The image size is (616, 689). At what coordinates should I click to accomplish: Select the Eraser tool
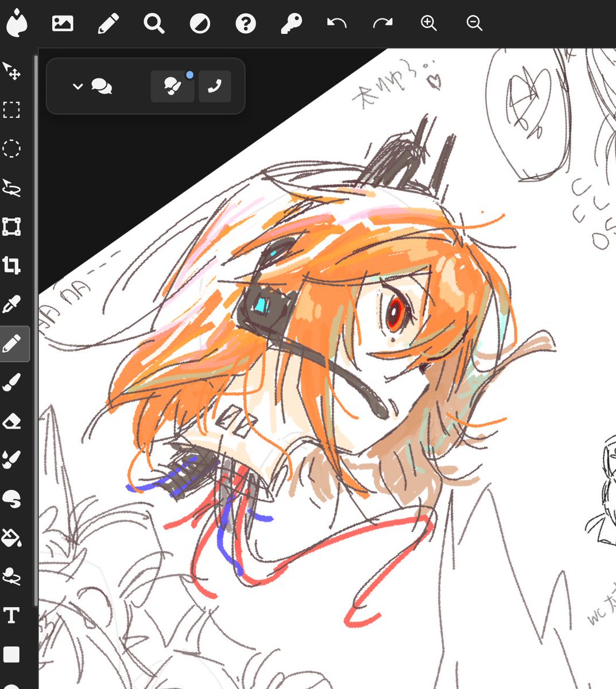tap(11, 421)
